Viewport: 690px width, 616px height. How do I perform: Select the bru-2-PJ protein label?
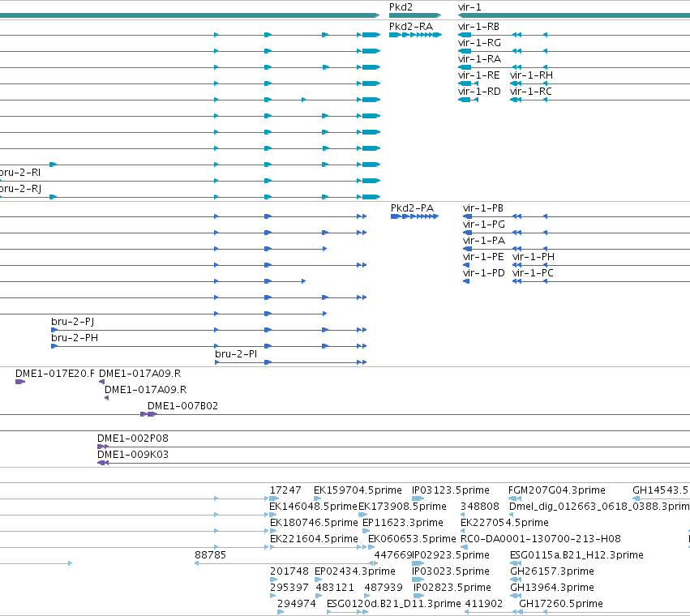73,322
